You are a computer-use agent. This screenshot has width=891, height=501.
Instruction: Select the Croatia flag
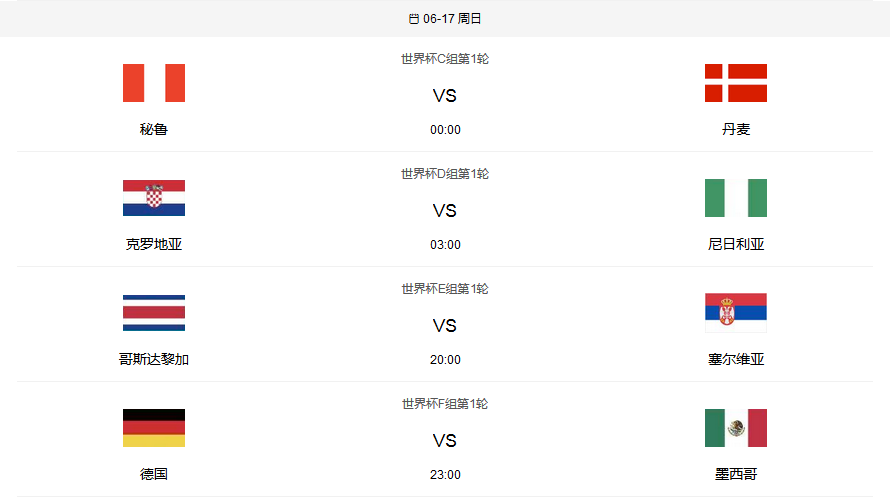154,198
